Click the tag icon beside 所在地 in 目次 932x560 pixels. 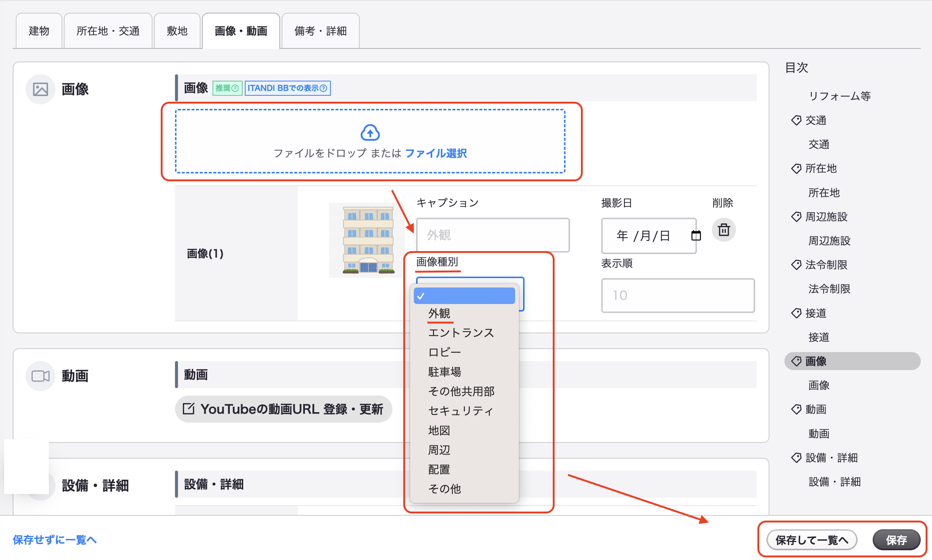coord(796,168)
